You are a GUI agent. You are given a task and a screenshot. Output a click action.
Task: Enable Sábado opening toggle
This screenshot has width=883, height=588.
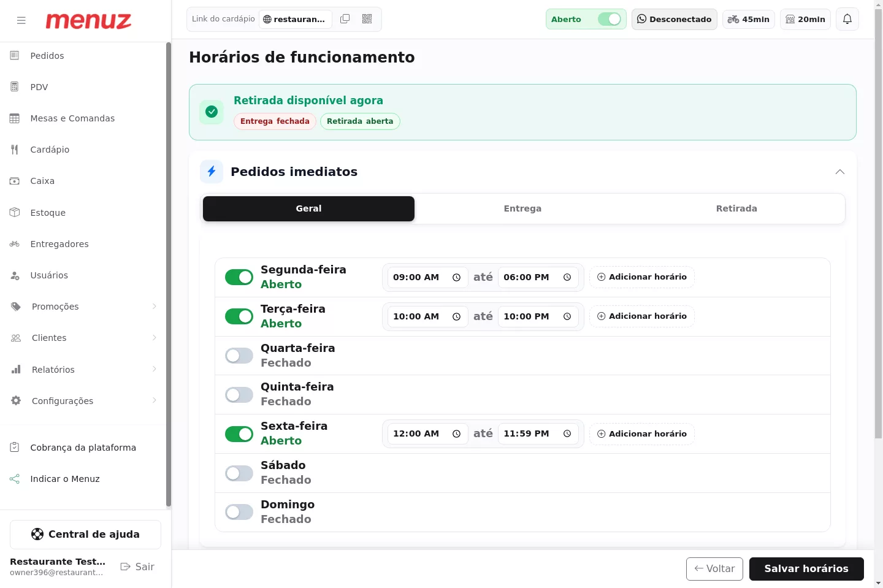click(239, 473)
